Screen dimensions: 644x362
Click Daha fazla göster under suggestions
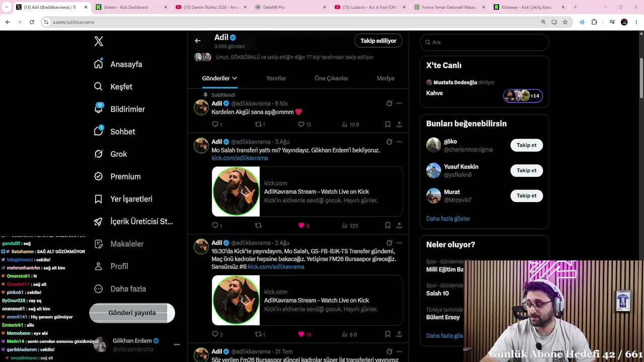pyautogui.click(x=448, y=219)
